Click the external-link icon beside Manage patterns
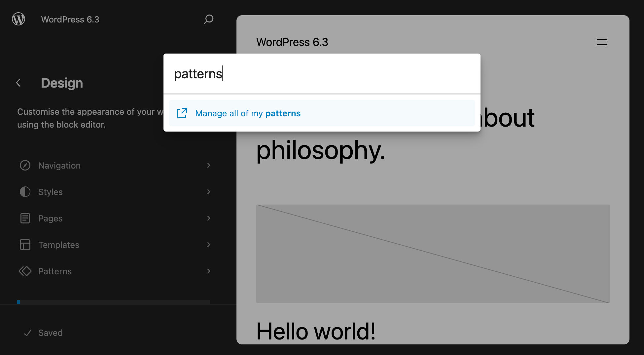Image resolution: width=644 pixels, height=355 pixels. pos(182,113)
